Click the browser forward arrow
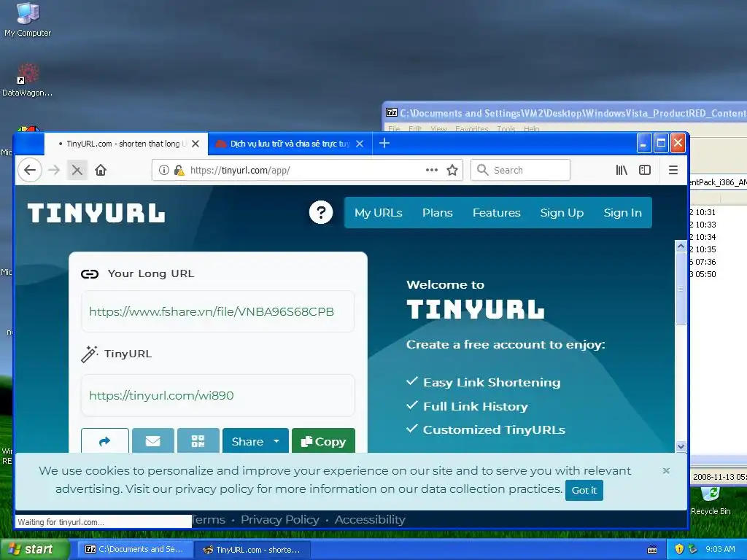The height and width of the screenshot is (560, 747). [x=54, y=170]
